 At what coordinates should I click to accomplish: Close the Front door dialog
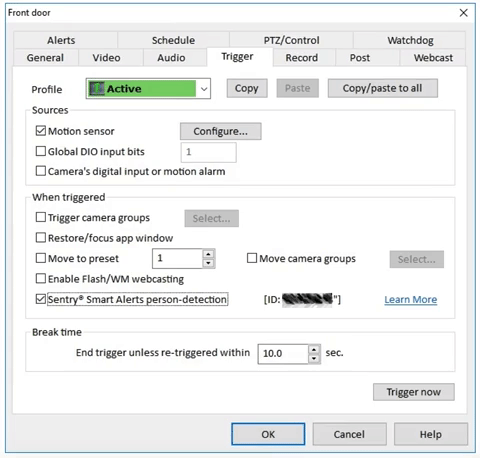tap(463, 13)
